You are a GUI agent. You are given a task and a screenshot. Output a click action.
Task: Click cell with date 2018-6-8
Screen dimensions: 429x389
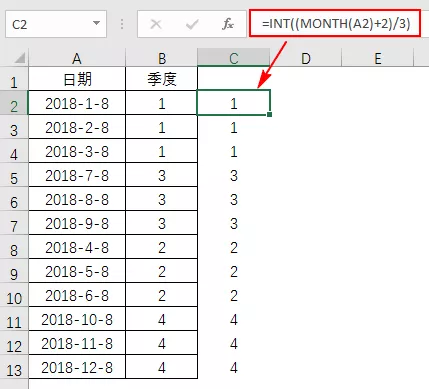[77, 295]
